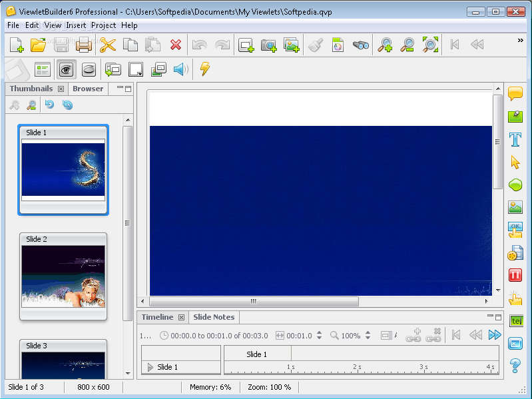Screen dimensions: 532x399
Task: Minimize the Thumbnails panel
Action: (120, 88)
